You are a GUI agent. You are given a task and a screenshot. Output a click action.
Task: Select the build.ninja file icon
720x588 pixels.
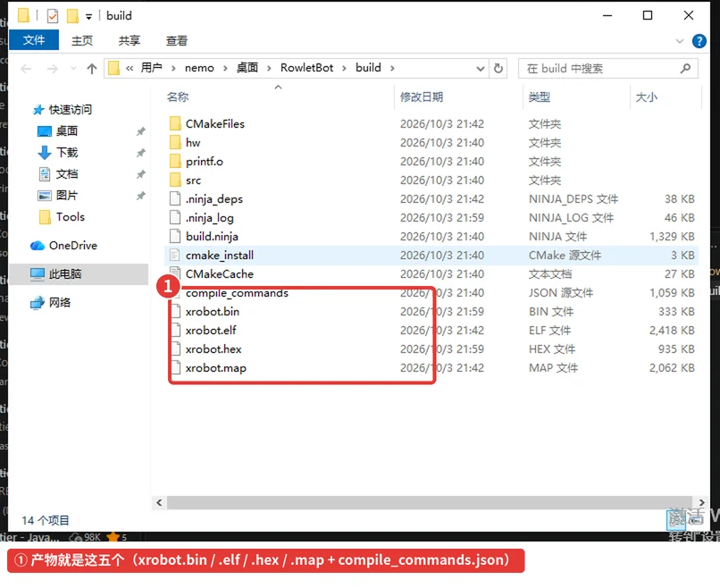(175, 236)
